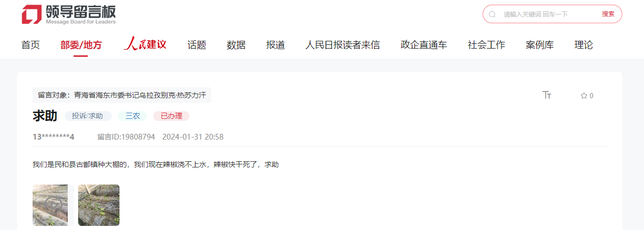Star this message to favorite it
Screen dimensions: 644x230
587,96
